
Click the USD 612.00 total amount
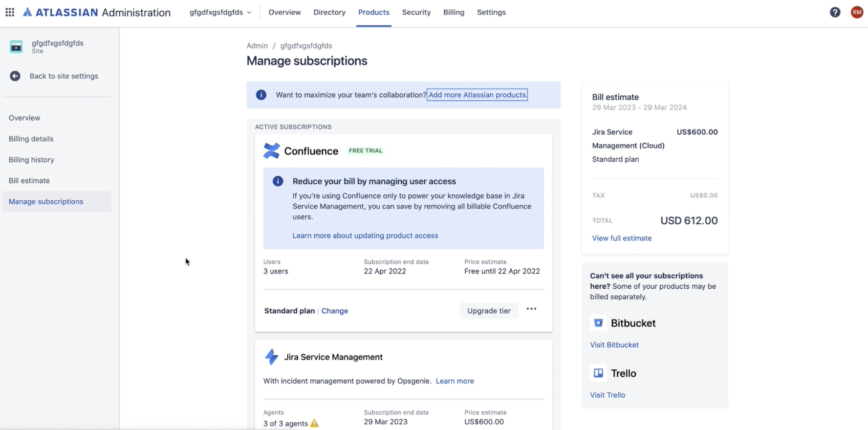pos(689,220)
